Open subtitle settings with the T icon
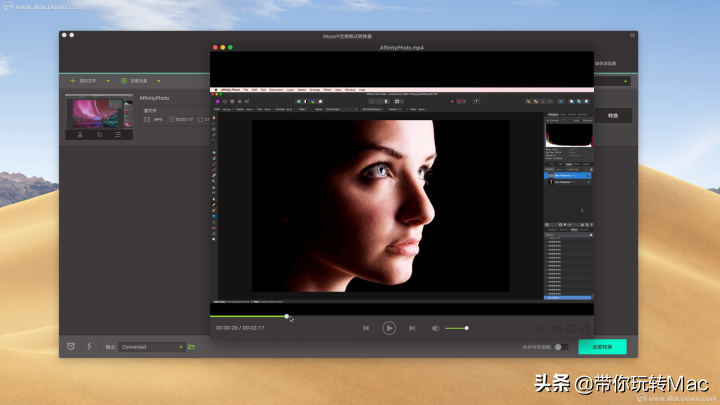The height and width of the screenshot is (405, 720). click(x=570, y=328)
